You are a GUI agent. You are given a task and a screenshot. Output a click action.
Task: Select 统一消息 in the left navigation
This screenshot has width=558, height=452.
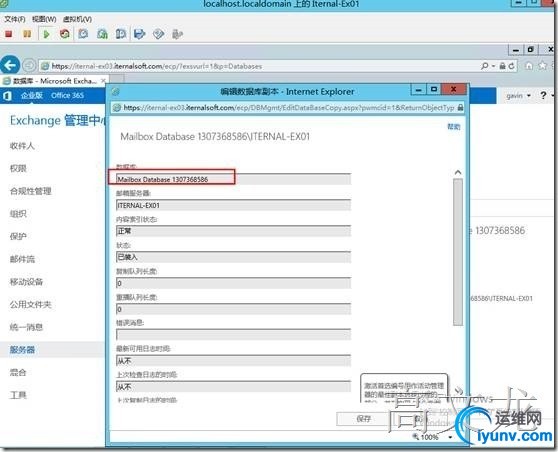pyautogui.click(x=26, y=327)
